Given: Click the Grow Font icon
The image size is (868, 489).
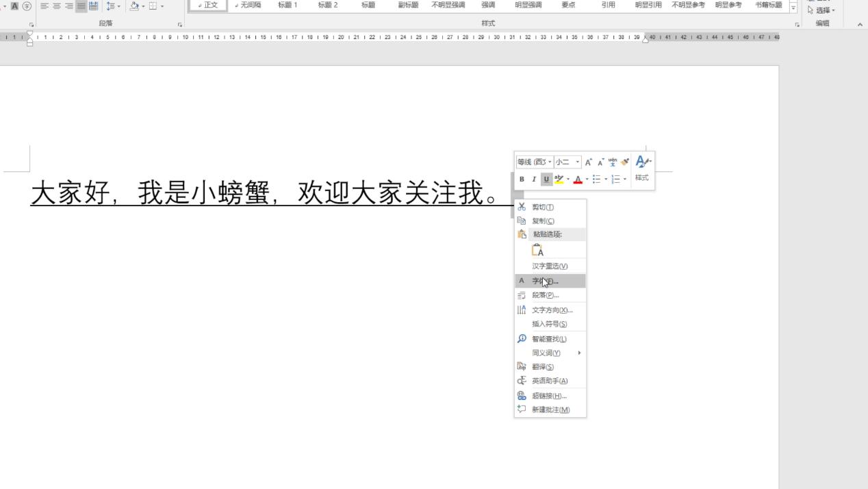Looking at the screenshot, I should [588, 162].
